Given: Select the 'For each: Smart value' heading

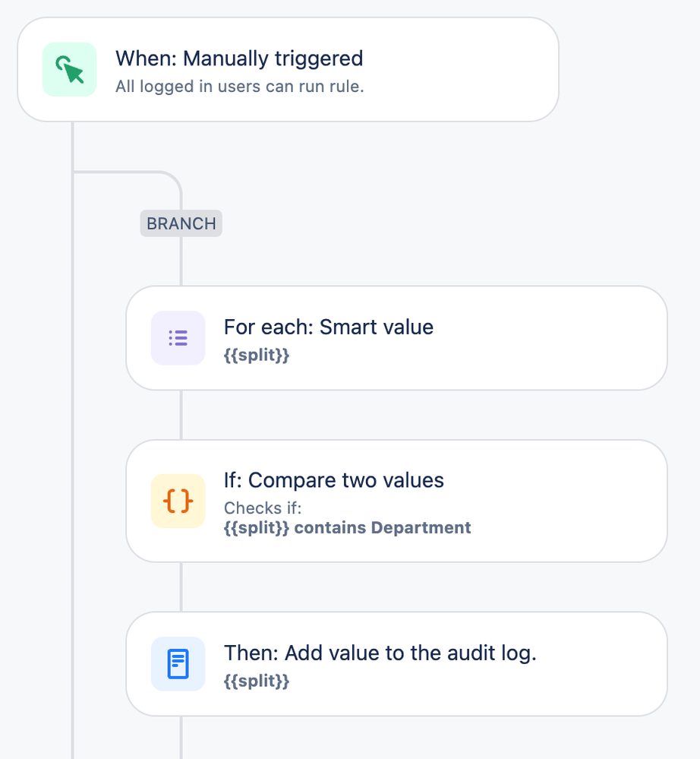Looking at the screenshot, I should click(329, 327).
